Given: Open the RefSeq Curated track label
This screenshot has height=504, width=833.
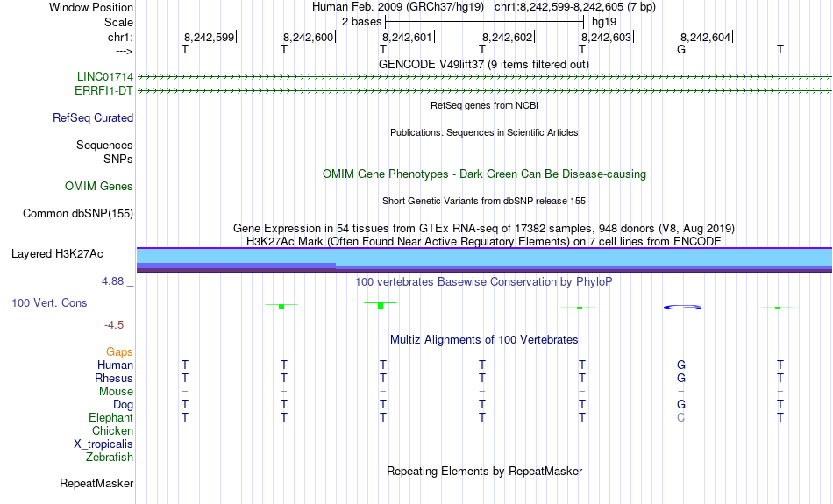Looking at the screenshot, I should [93, 118].
